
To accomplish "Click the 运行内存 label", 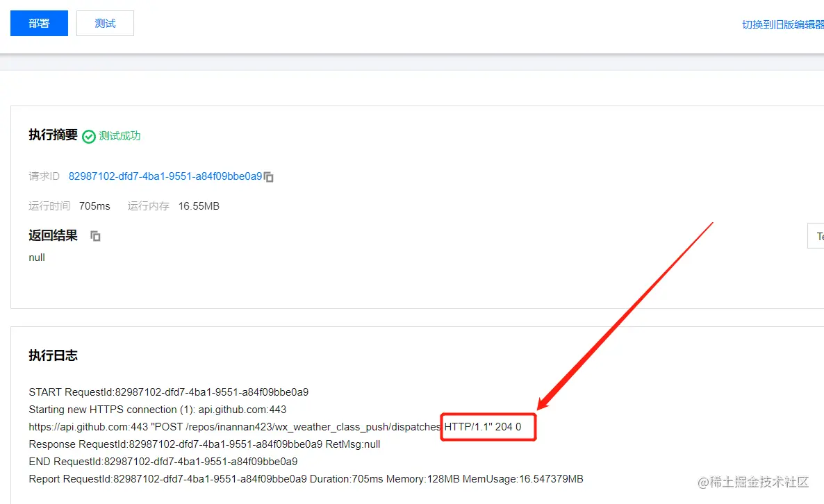I will 148,206.
